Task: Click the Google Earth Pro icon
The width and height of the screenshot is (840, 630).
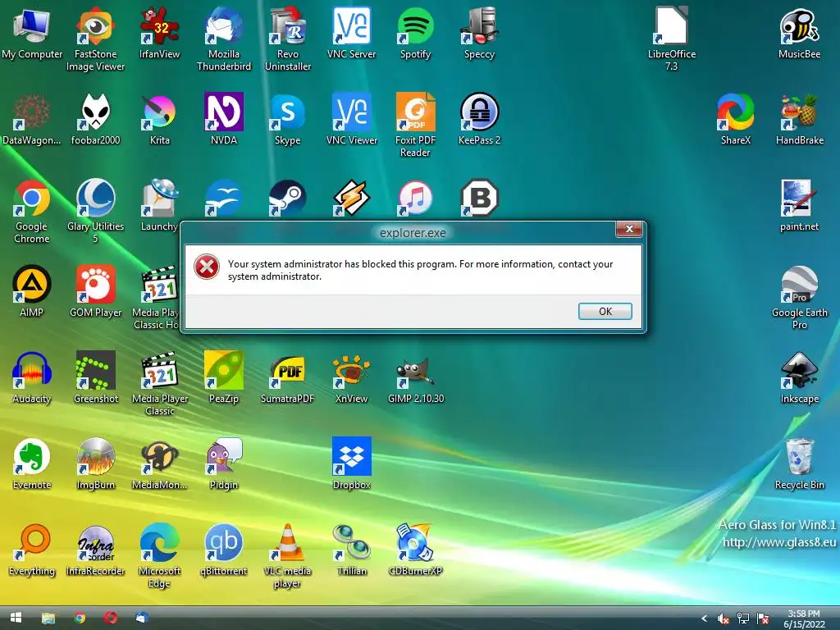Action: [x=799, y=297]
